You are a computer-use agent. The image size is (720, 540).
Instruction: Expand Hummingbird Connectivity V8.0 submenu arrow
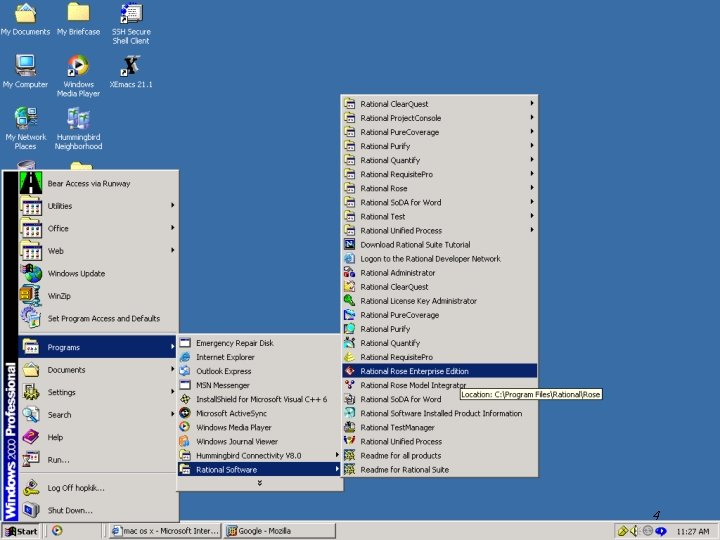coord(337,455)
